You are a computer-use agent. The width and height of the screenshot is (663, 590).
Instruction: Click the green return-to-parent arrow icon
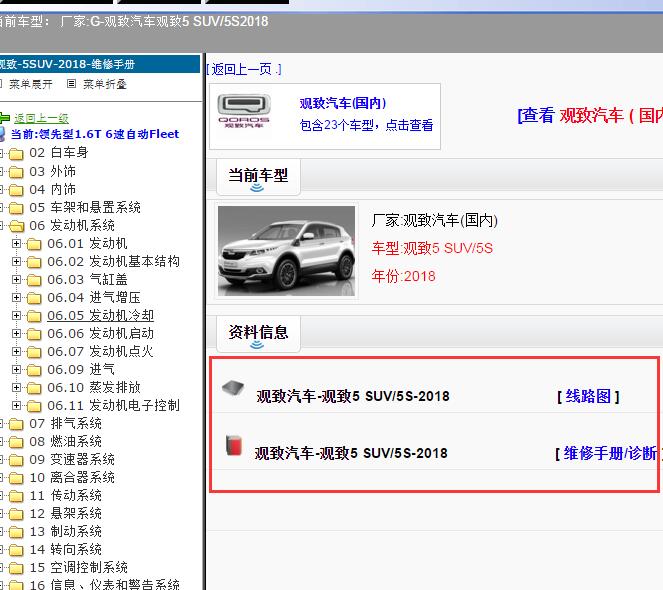click(4, 118)
